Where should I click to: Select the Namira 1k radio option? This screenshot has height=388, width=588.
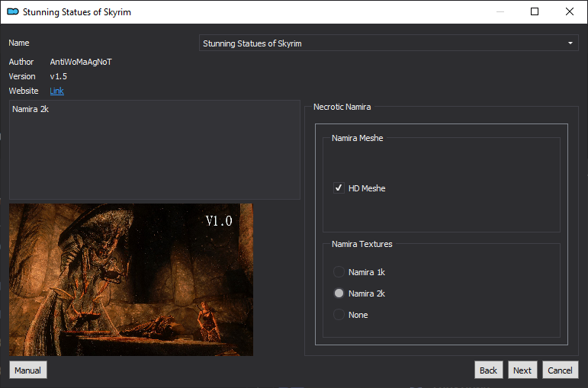[339, 272]
